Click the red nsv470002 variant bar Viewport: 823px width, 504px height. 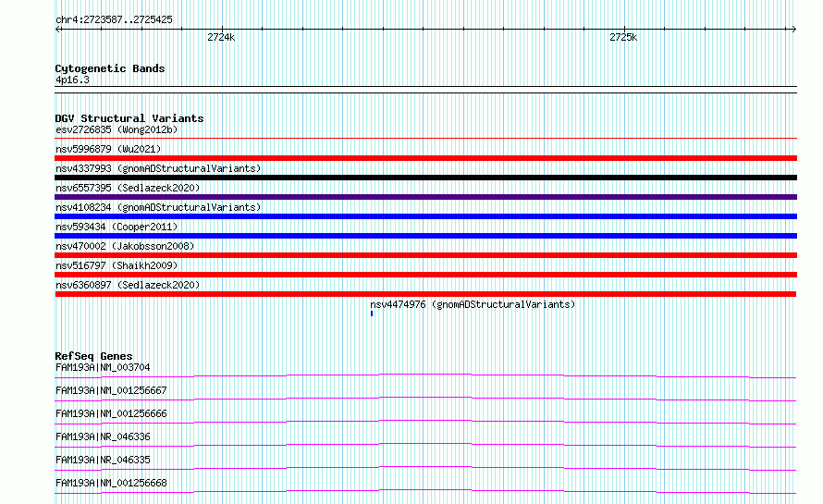pos(425,255)
